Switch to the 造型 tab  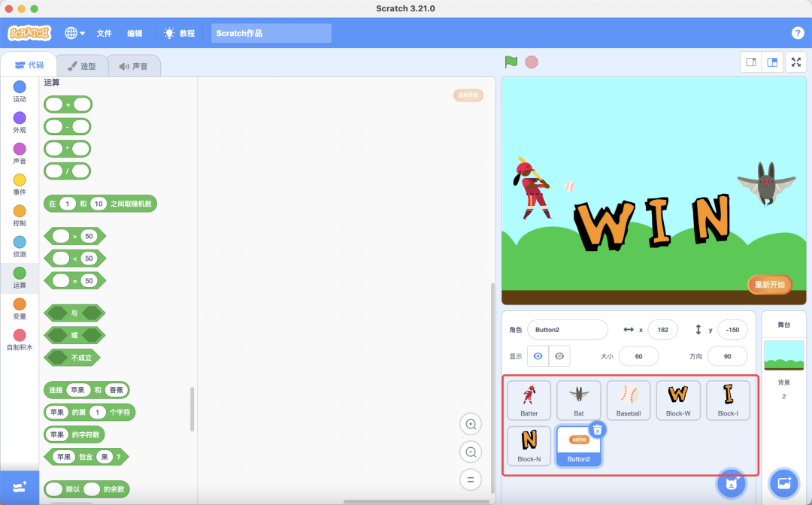82,66
